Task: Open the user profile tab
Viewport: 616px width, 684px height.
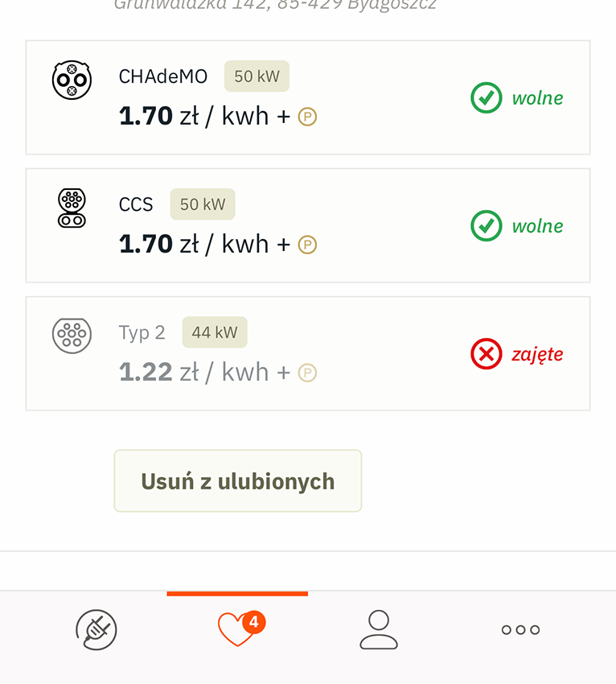Action: point(379,629)
